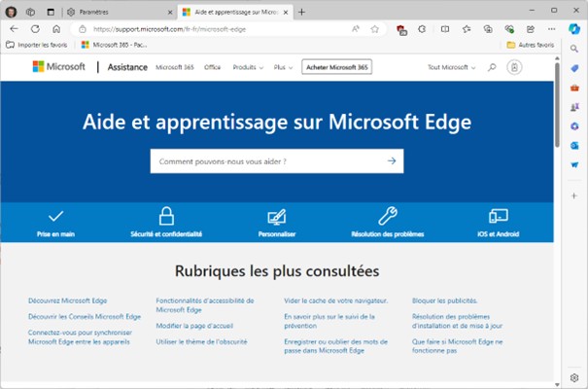Expand the Produits dropdown menu
The image size is (588, 389).
[x=248, y=67]
